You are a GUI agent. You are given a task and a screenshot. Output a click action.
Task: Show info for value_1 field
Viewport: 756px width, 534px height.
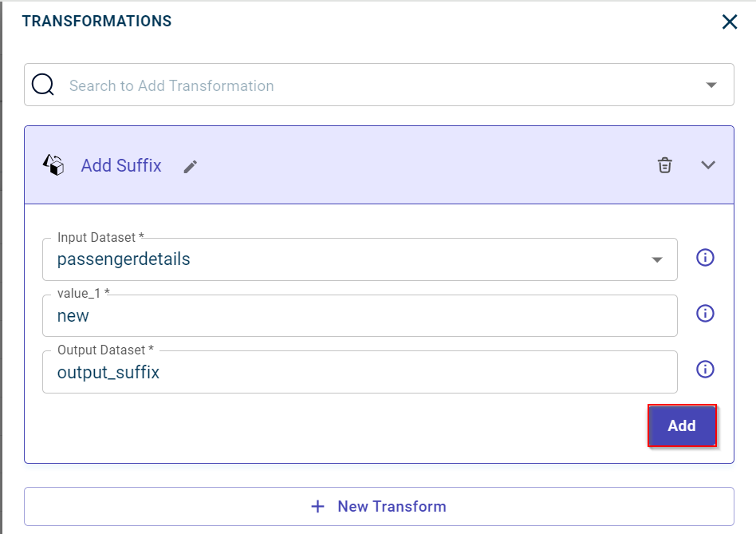(705, 314)
